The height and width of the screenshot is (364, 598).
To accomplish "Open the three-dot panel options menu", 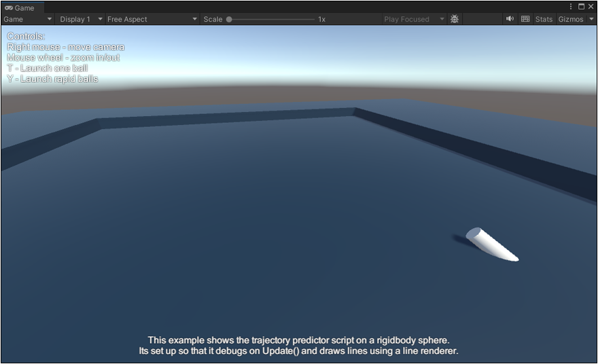I will 571,7.
